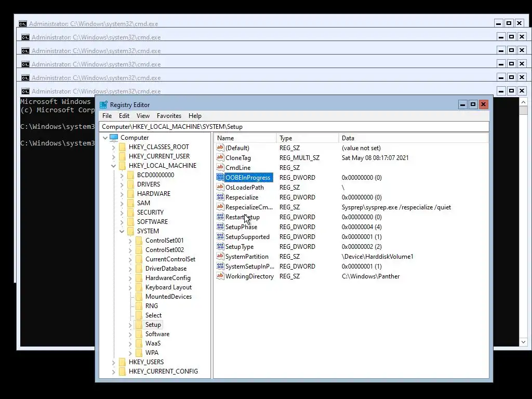This screenshot has height=399, width=532.
Task: Click the DRIVERS folder icon
Action: (130, 184)
